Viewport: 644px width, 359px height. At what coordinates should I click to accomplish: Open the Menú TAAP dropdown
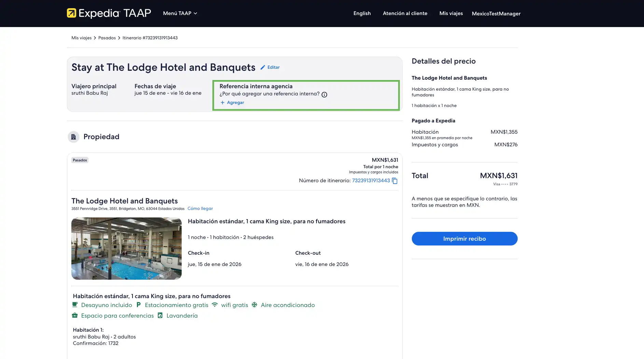click(180, 13)
